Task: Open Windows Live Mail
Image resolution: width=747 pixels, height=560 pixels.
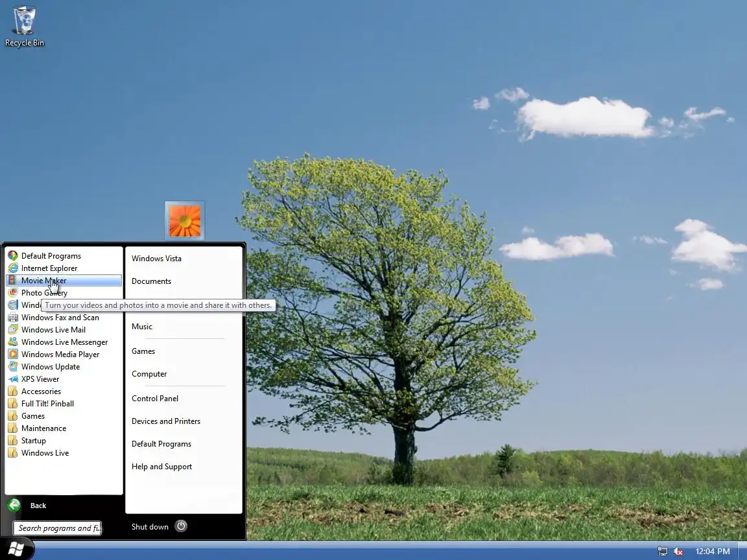Action: point(64,329)
